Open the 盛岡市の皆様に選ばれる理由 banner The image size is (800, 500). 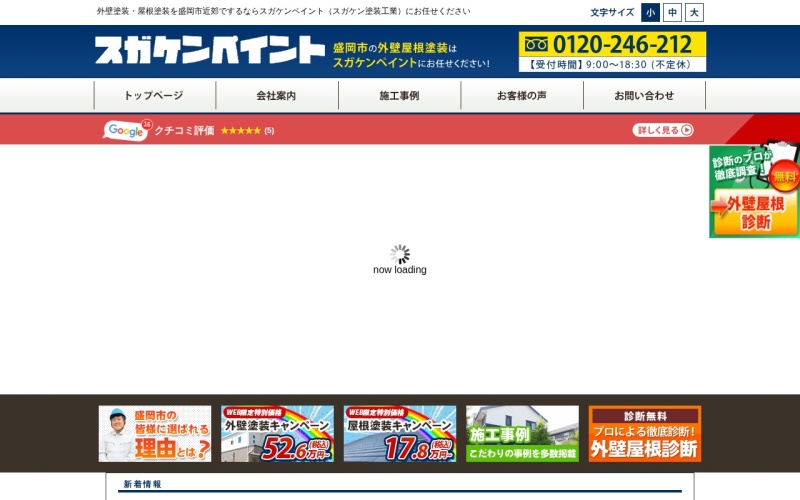pos(155,434)
